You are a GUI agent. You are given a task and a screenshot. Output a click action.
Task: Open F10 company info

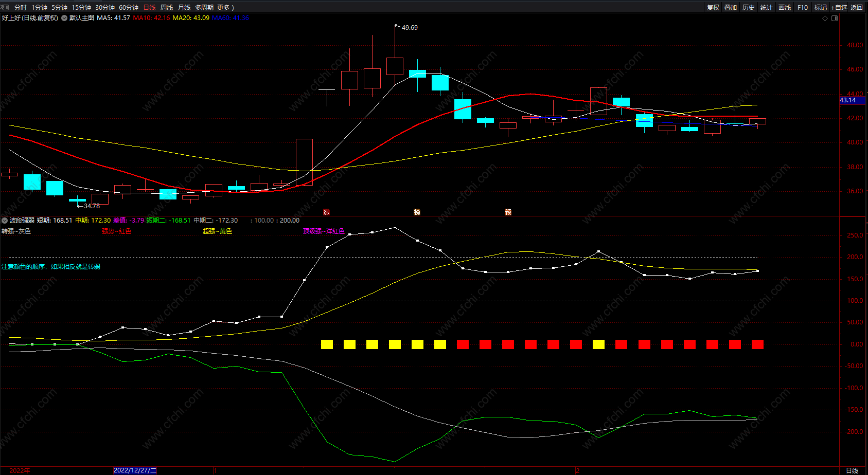803,8
